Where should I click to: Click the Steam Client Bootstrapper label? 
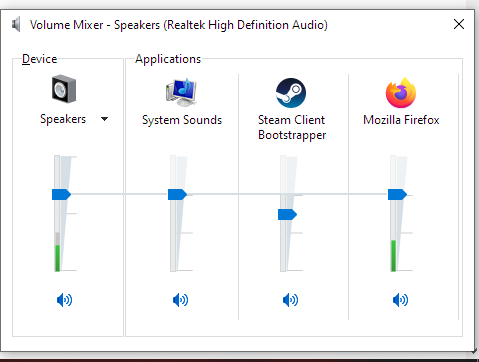pyautogui.click(x=292, y=127)
